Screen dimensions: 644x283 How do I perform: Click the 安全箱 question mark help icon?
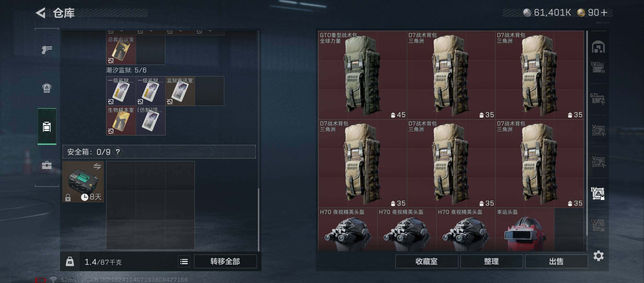tap(118, 152)
